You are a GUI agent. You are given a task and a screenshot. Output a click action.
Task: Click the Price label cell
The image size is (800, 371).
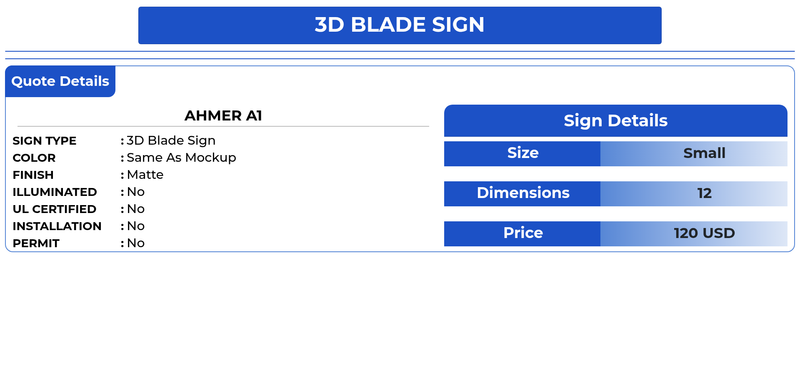click(522, 234)
